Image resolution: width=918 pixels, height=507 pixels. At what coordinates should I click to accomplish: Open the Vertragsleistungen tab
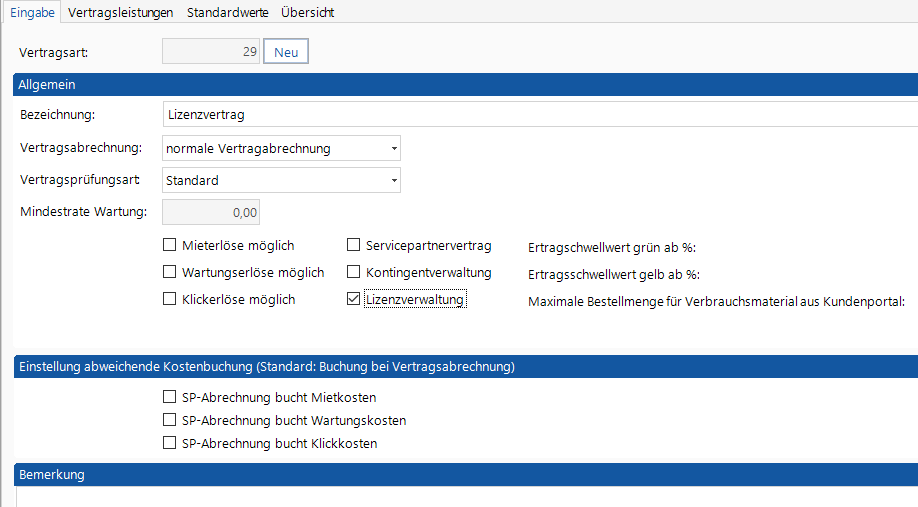(120, 12)
